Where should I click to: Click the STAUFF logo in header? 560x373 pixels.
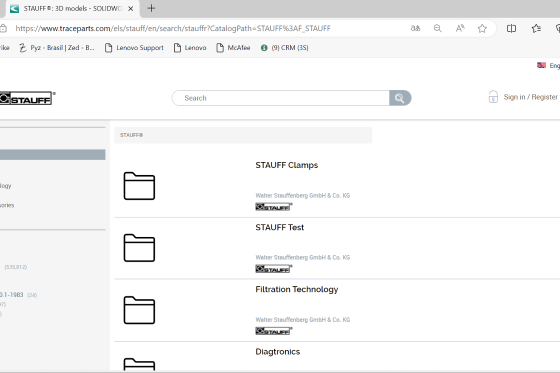[x=27, y=98]
